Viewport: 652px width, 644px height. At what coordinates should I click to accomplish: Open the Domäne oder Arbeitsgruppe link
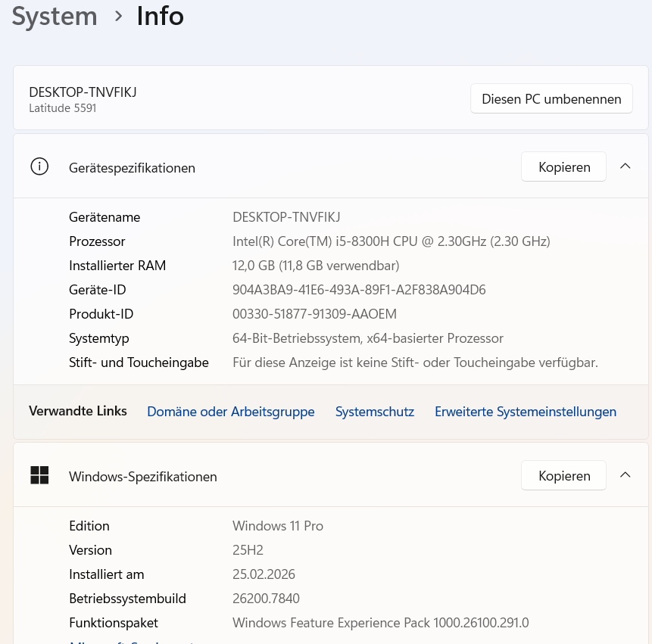click(231, 412)
